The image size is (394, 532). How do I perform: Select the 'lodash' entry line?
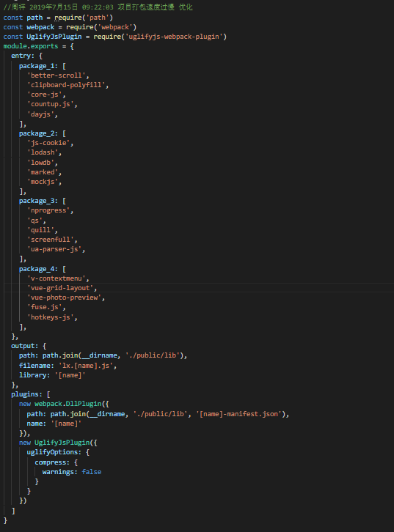pyautogui.click(x=43, y=152)
